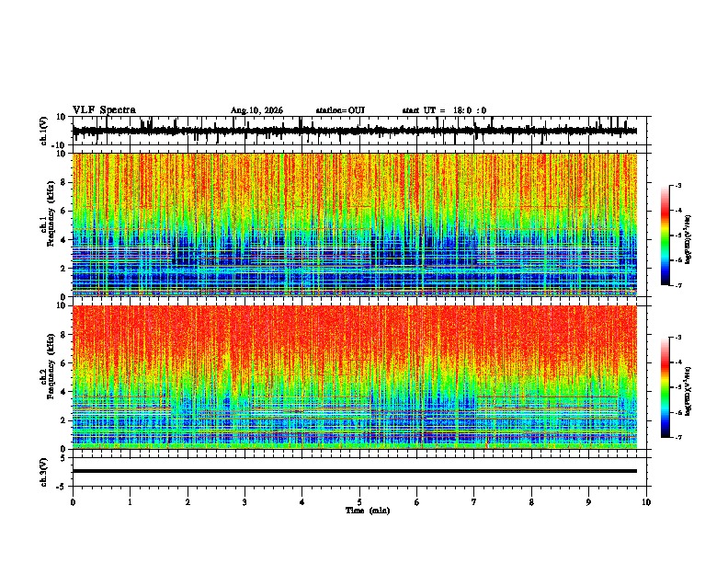Click the "station=OUI" label

340,110
